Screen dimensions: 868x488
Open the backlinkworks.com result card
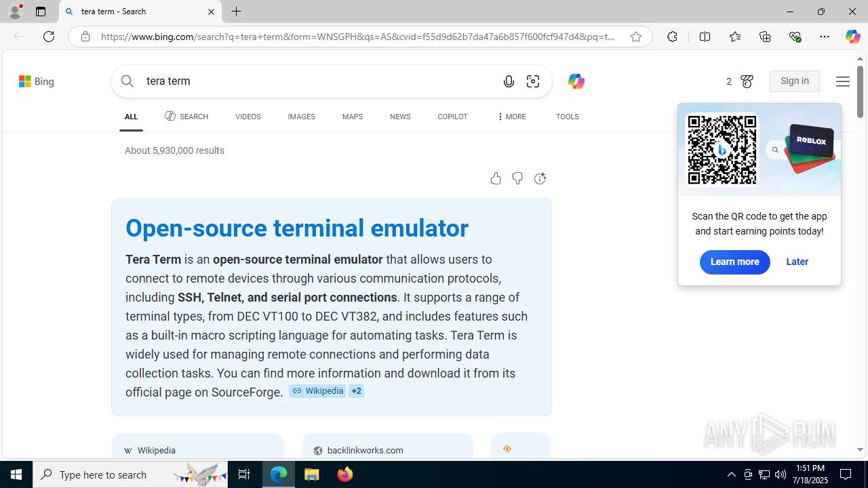coord(387,447)
